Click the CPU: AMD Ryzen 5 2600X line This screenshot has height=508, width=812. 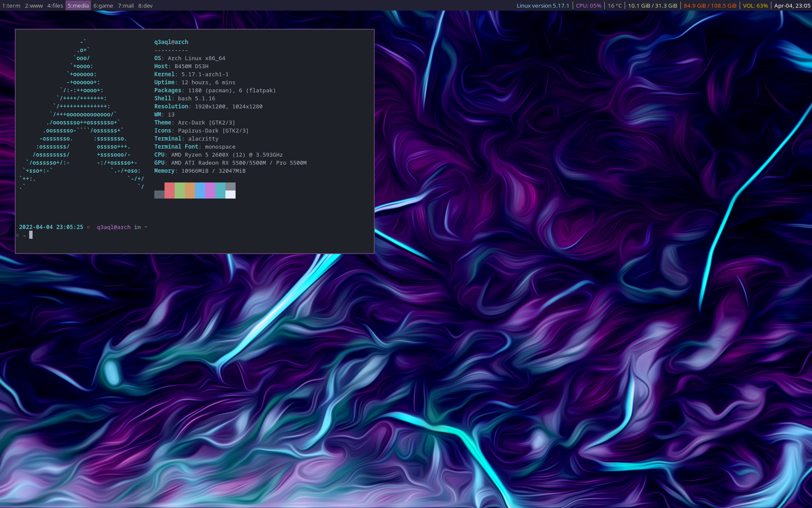coord(219,155)
